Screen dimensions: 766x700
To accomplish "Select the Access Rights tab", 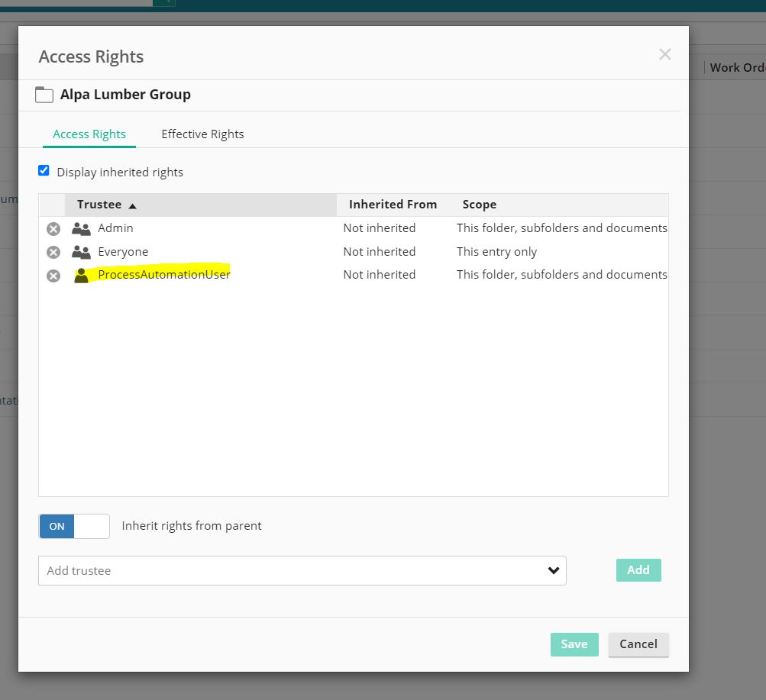I will tap(89, 134).
